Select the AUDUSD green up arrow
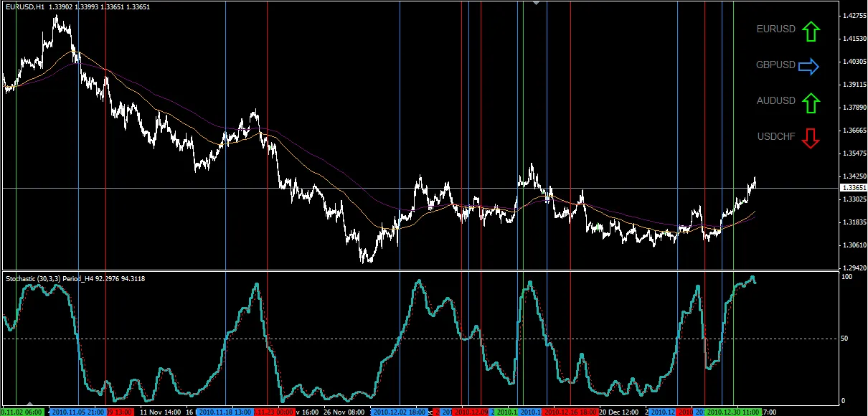 (x=811, y=101)
